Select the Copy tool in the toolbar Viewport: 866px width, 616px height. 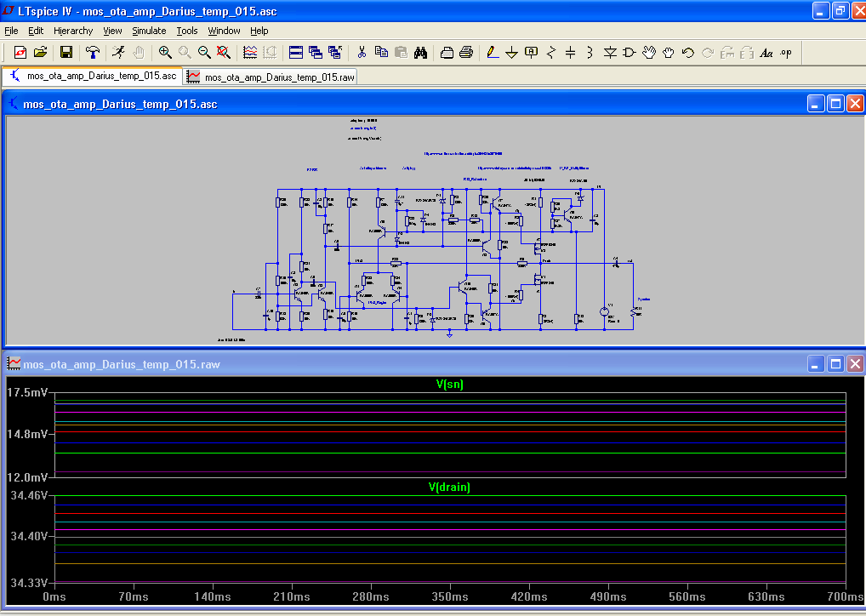click(381, 53)
